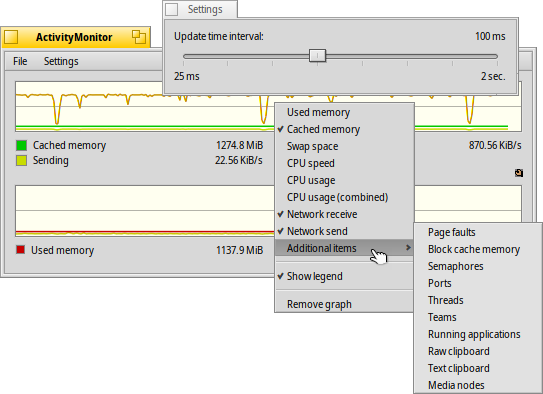This screenshot has width=543, height=394.
Task: Select Ports in submenu
Action: point(478,283)
